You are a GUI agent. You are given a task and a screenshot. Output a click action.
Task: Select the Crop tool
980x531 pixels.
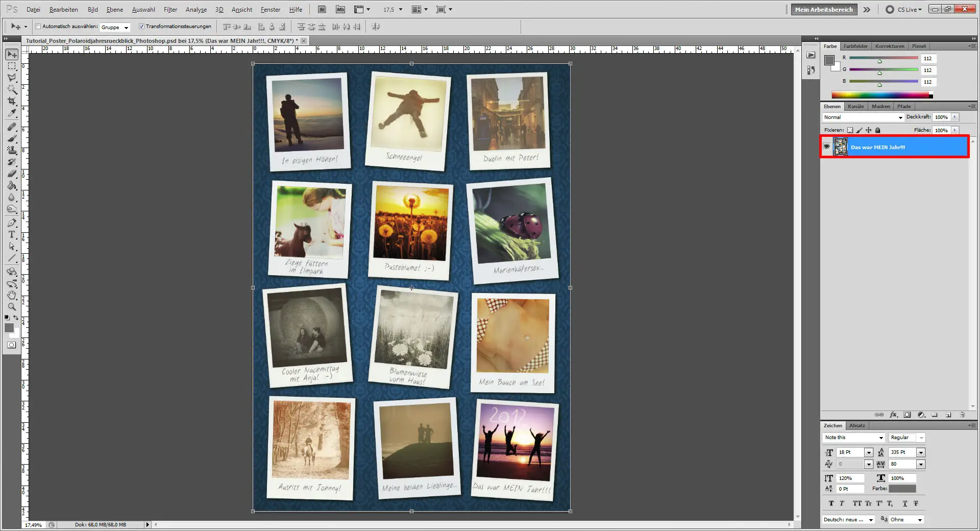tap(12, 101)
